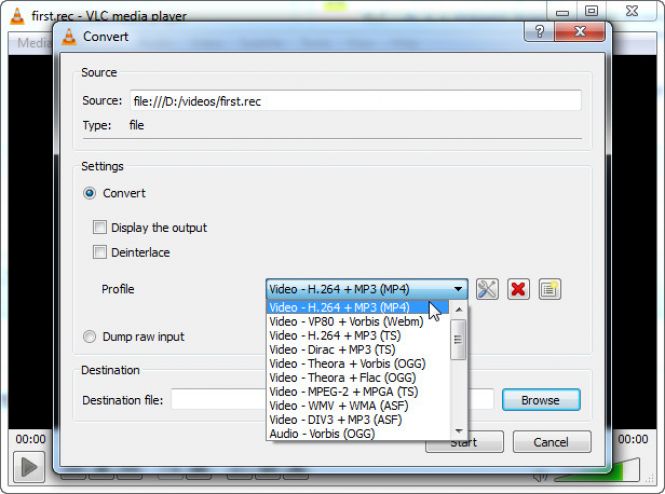
Task: Create a new profile icon
Action: coord(550,290)
